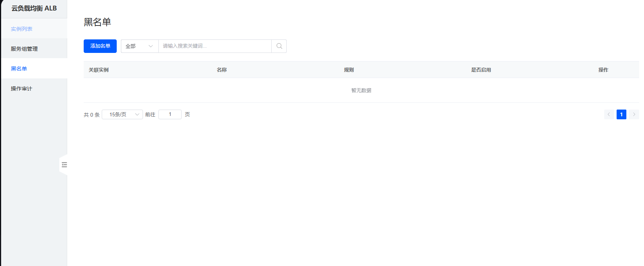The height and width of the screenshot is (266, 644).
Task: Click the 添加名单 button
Action: pos(100,46)
